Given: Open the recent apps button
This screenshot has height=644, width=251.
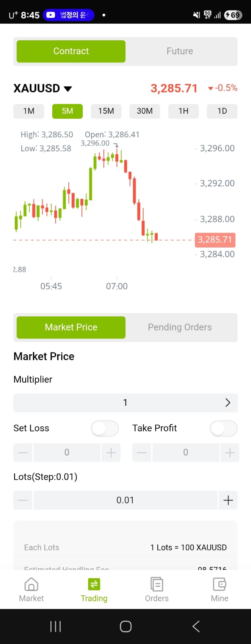Looking at the screenshot, I should (x=56, y=626).
